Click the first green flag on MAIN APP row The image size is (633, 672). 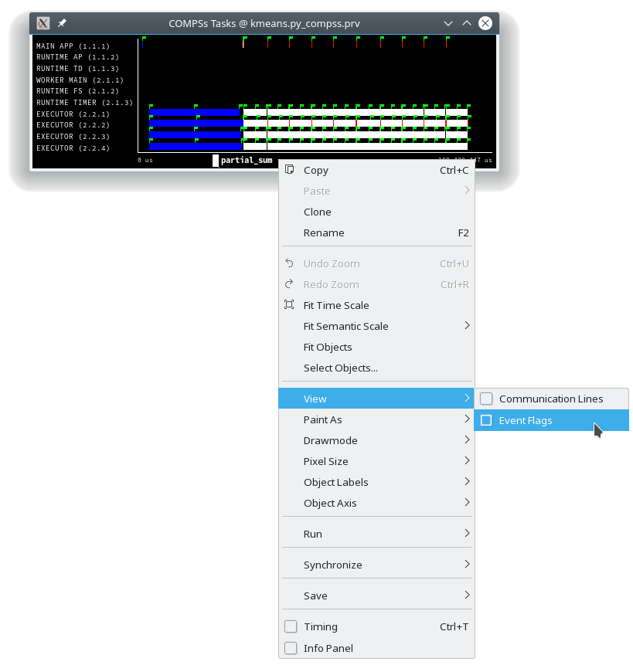point(144,39)
